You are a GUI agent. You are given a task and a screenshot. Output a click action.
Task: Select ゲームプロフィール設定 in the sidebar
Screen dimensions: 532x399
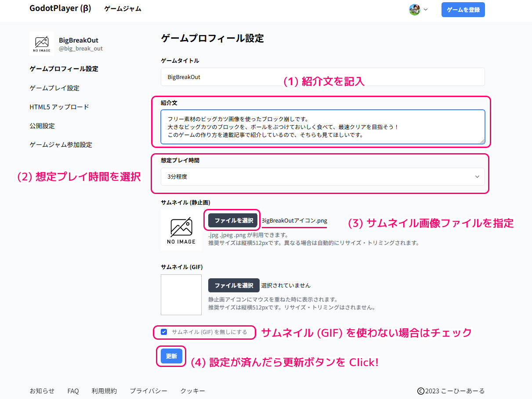pyautogui.click(x=64, y=69)
